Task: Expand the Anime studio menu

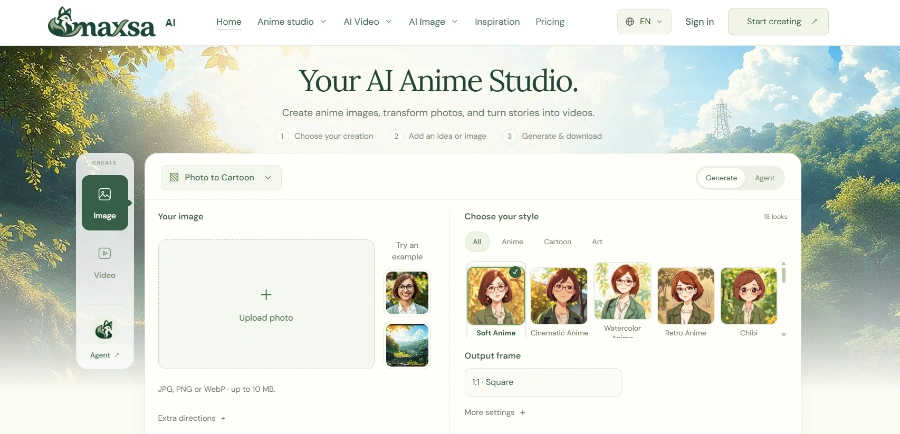Action: point(292,22)
